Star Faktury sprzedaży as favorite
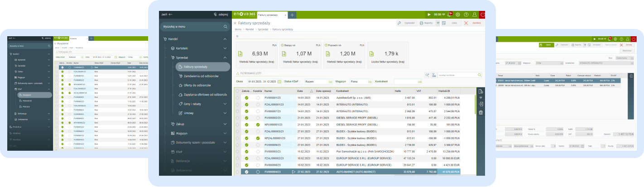The height and width of the screenshot is (187, 644). 235,23
